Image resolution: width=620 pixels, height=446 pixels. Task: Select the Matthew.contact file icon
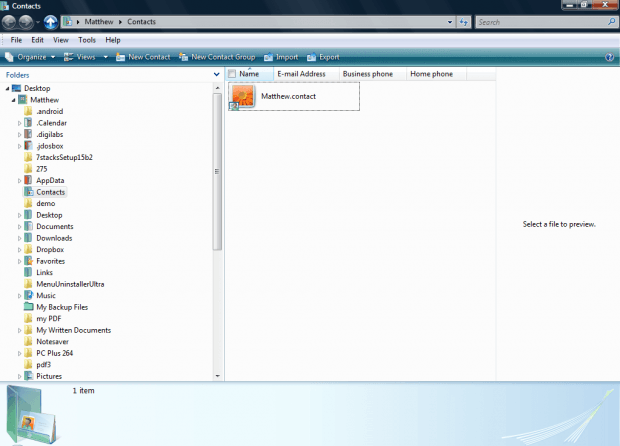click(x=243, y=96)
